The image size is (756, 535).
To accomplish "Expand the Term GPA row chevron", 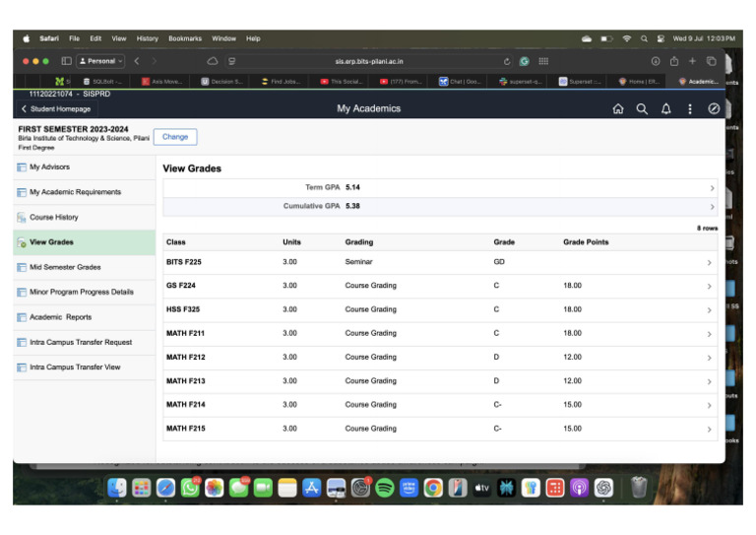I will click(x=712, y=188).
